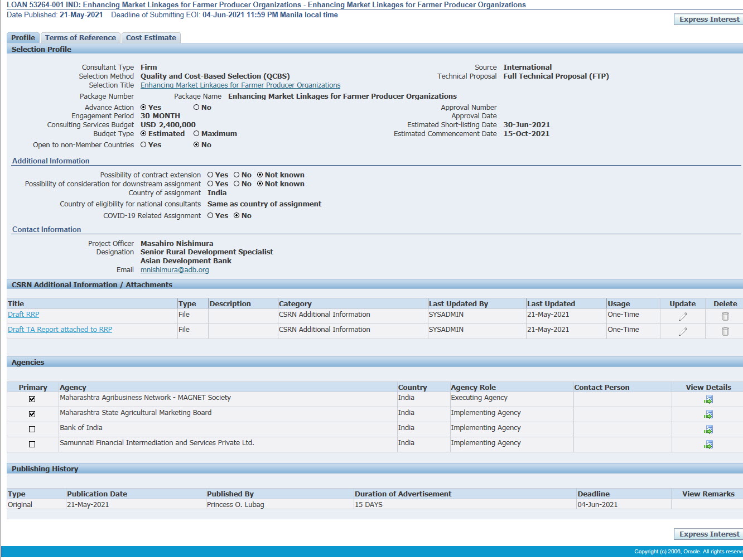The width and height of the screenshot is (743, 560).
Task: Click project officer name Masahiro Nishimura
Action: pos(177,244)
